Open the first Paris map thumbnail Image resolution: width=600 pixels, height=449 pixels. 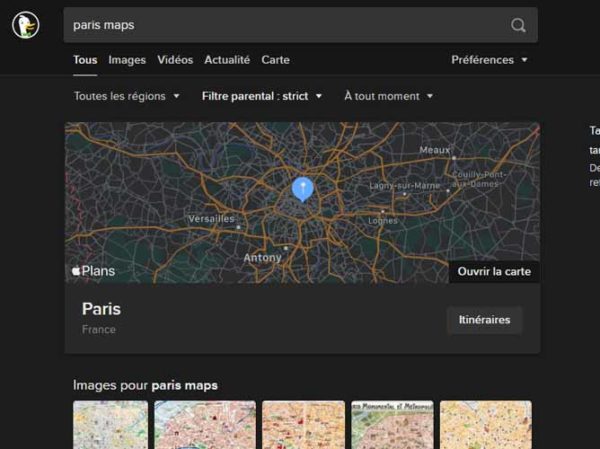click(x=111, y=425)
